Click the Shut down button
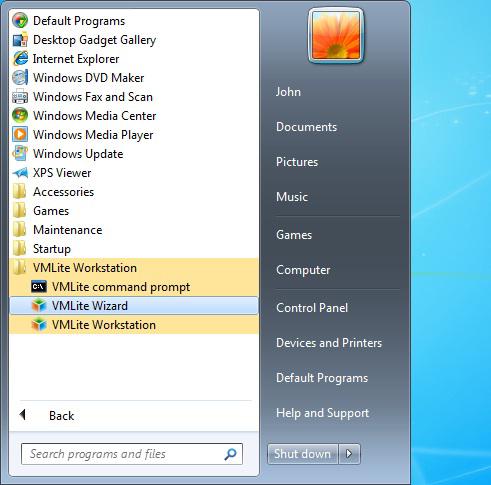 point(303,454)
